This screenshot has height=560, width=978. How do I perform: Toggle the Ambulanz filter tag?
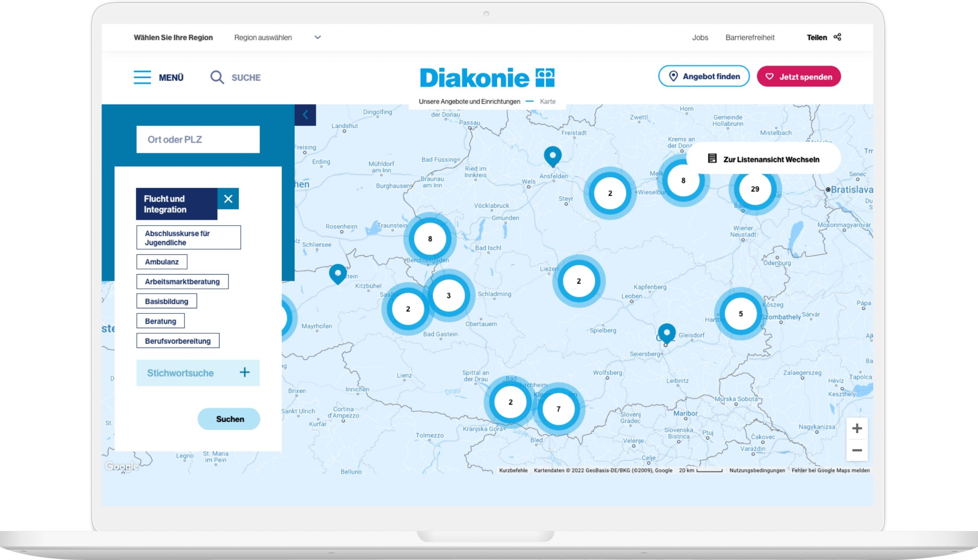(x=162, y=262)
